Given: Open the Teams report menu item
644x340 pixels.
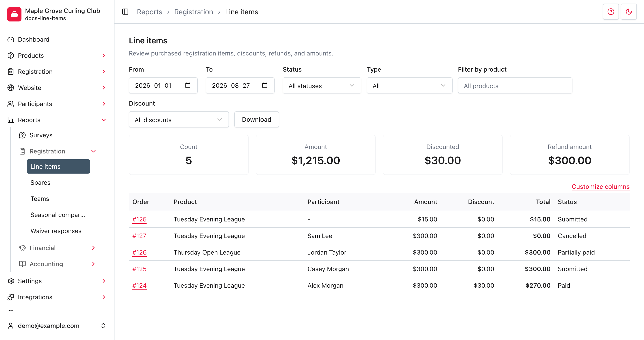Looking at the screenshot, I should (58, 199).
